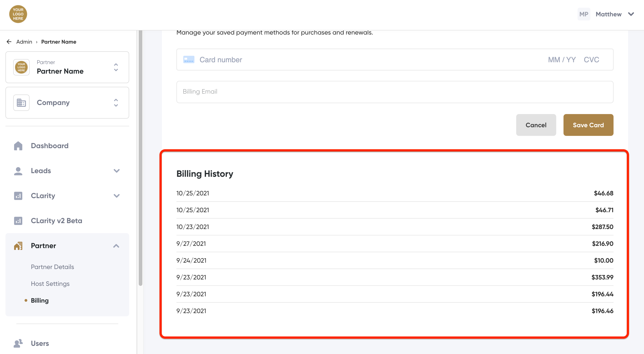Click the MP avatar badge

(x=584, y=14)
